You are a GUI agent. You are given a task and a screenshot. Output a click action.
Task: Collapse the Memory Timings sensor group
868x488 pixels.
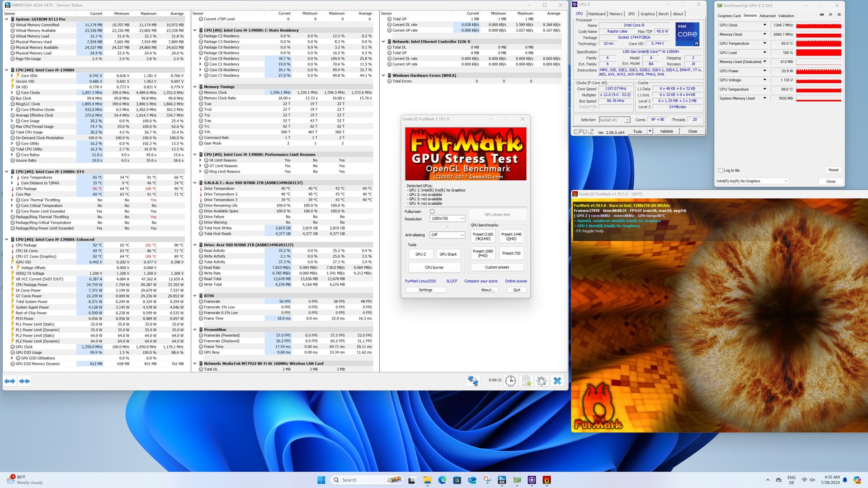(195, 87)
